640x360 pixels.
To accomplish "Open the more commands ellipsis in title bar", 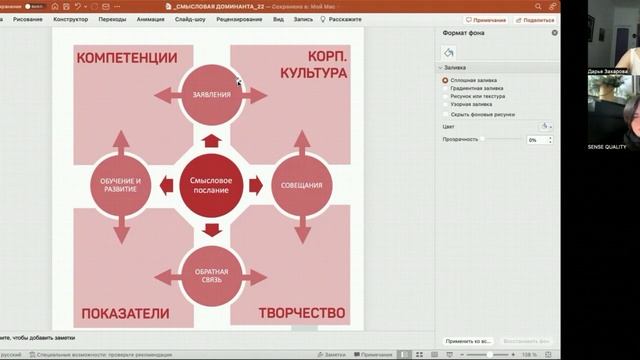I will pyautogui.click(x=117, y=7).
